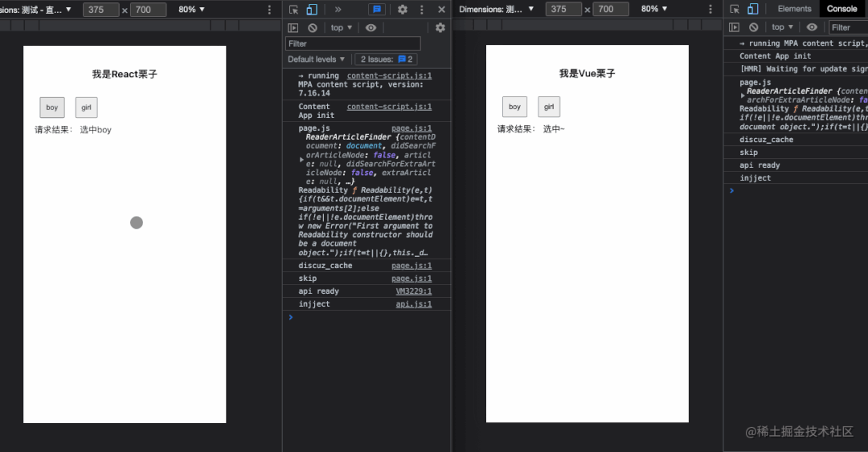Open left DevTools settings gear
868x452 pixels.
coord(403,10)
